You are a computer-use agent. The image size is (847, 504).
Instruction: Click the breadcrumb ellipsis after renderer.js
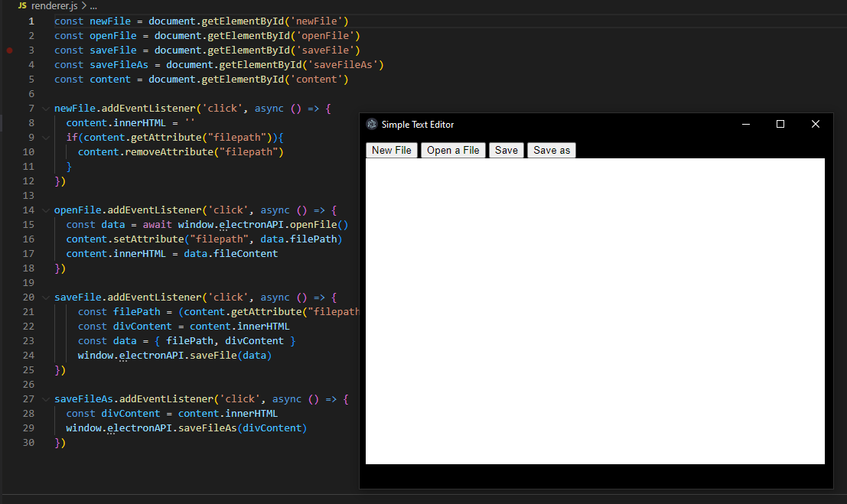click(x=93, y=6)
